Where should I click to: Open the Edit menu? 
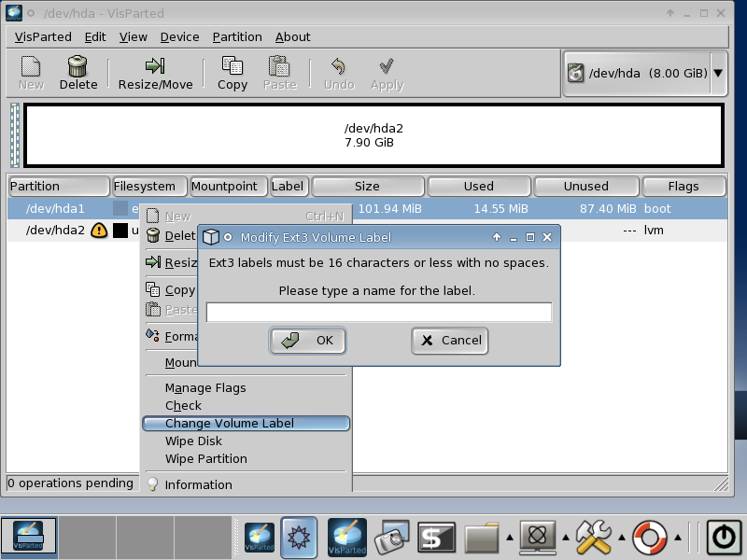[x=95, y=37]
